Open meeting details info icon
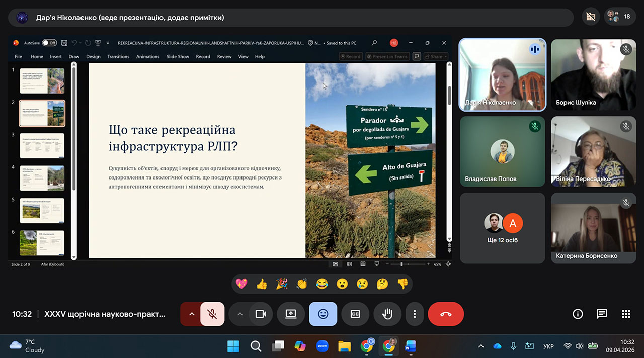The image size is (644, 358). [x=578, y=314]
